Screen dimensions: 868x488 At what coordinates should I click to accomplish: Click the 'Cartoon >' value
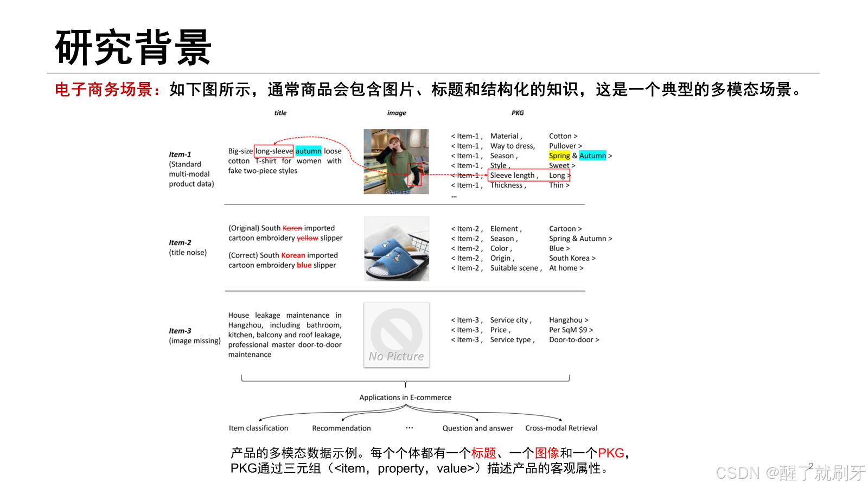[565, 229]
